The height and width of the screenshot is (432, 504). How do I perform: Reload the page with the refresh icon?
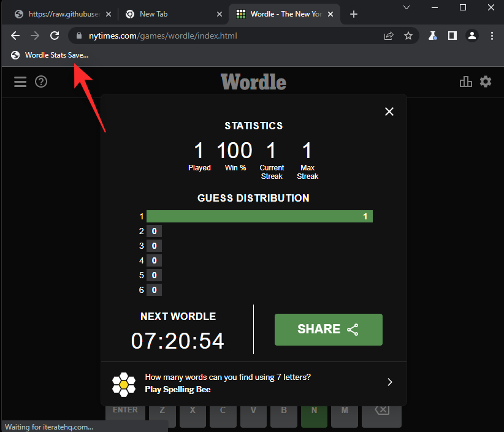55,36
